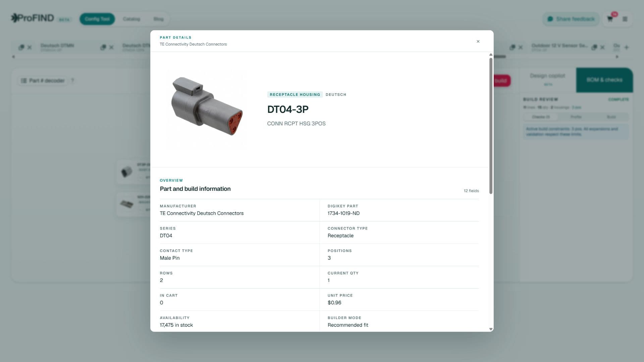Add a new build tab with plus icon
The width and height of the screenshot is (644, 362).
pyautogui.click(x=626, y=47)
